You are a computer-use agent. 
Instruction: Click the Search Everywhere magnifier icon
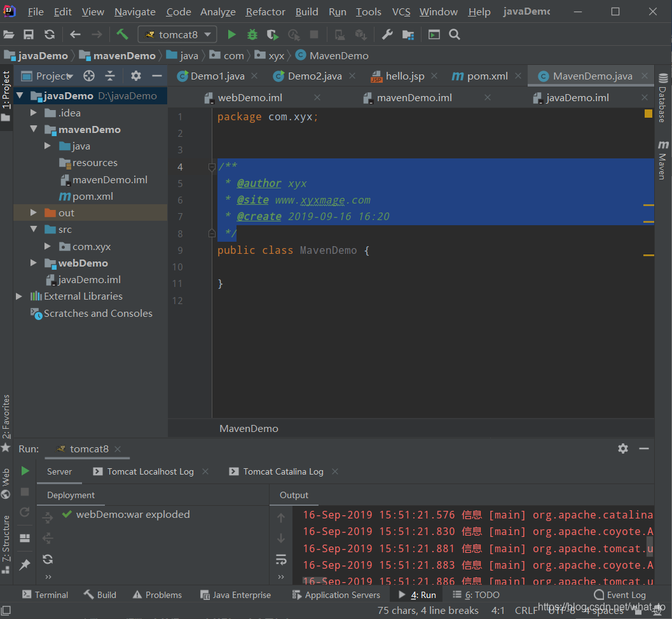click(x=455, y=34)
